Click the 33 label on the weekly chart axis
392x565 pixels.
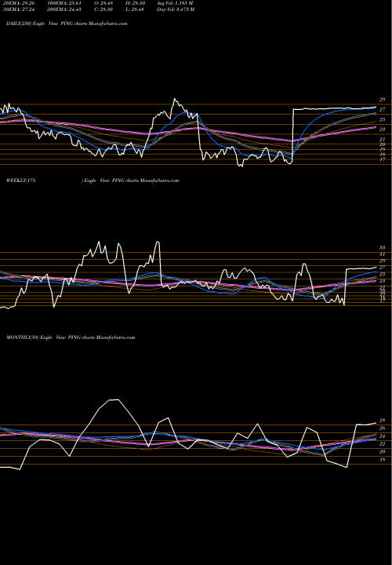(x=383, y=247)
